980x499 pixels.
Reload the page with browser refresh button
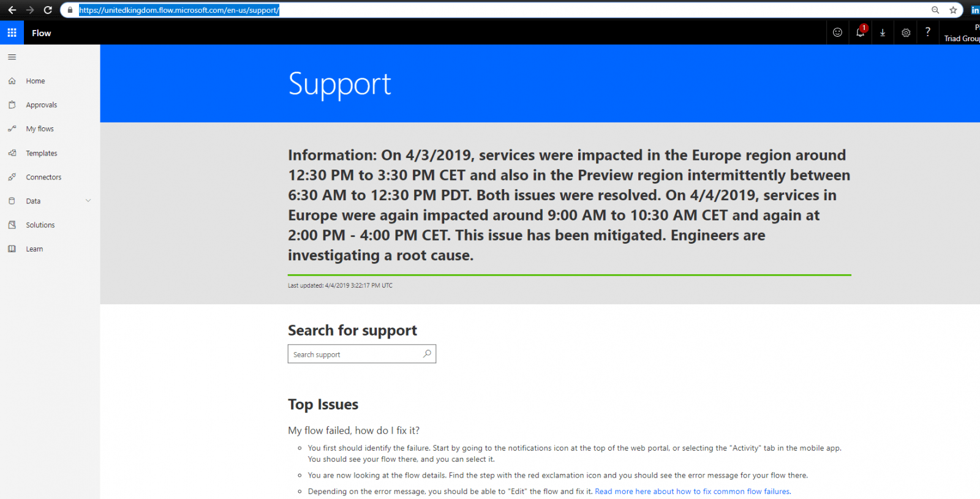click(x=48, y=10)
